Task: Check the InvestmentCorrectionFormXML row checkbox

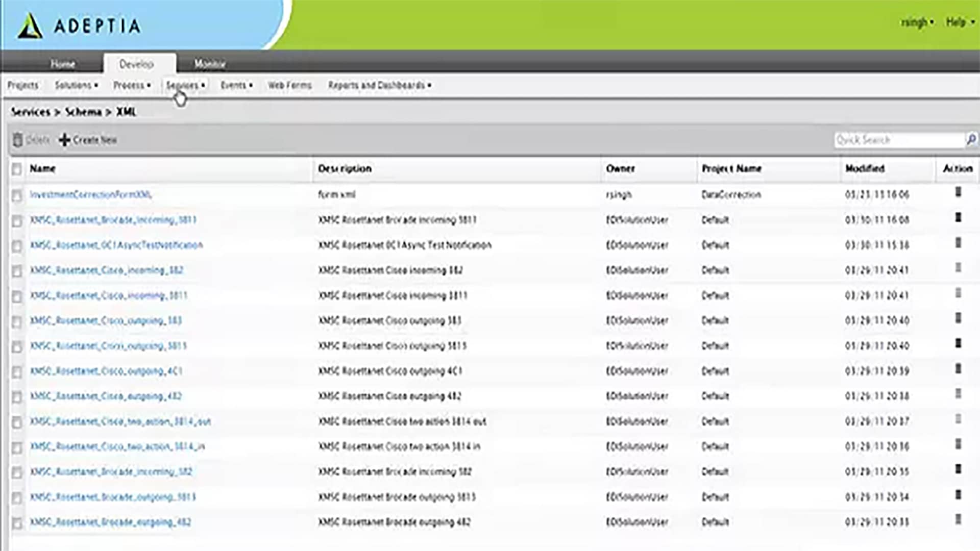Action: coord(17,195)
